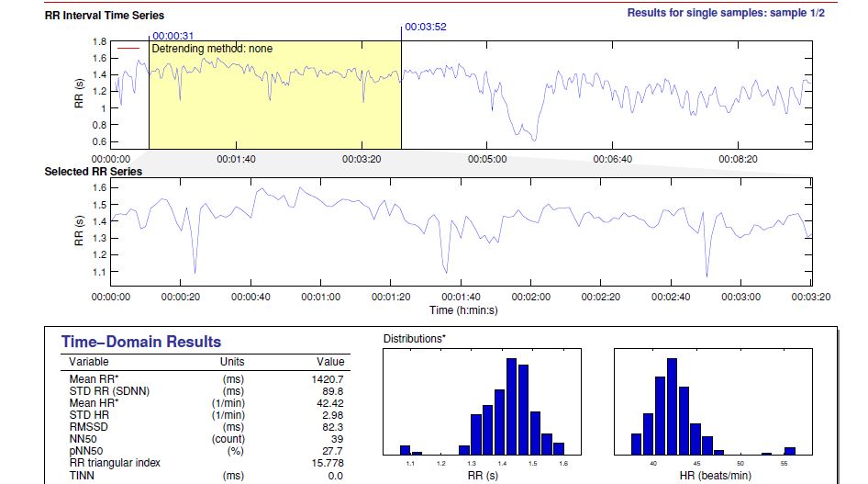Click the yellow selected RR region
The width and height of the screenshot is (868, 484).
pyautogui.click(x=275, y=95)
